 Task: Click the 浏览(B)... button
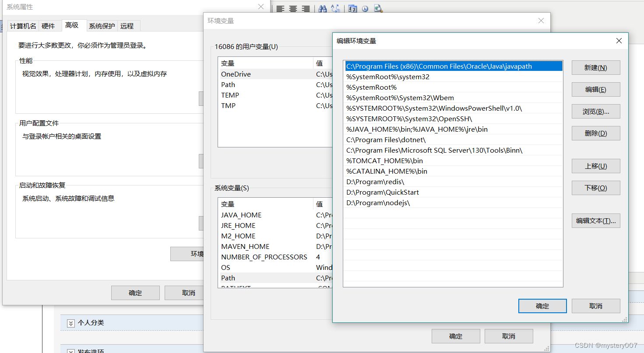(x=596, y=111)
